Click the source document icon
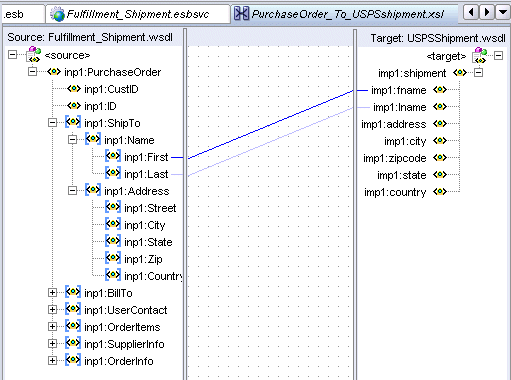The width and height of the screenshot is (511, 380). pyautogui.click(x=34, y=55)
